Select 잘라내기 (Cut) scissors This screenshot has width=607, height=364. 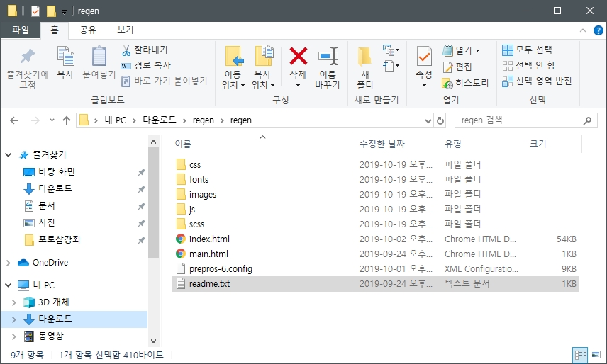tap(145, 50)
